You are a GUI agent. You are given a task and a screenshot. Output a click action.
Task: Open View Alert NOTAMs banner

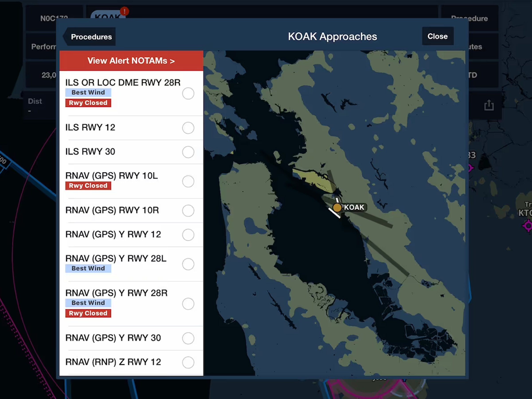tap(131, 61)
